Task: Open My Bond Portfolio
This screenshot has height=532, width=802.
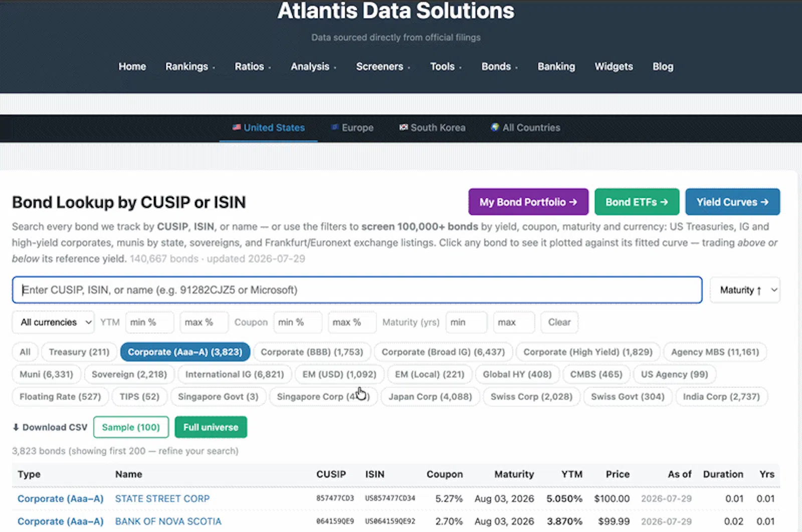Action: pyautogui.click(x=528, y=202)
